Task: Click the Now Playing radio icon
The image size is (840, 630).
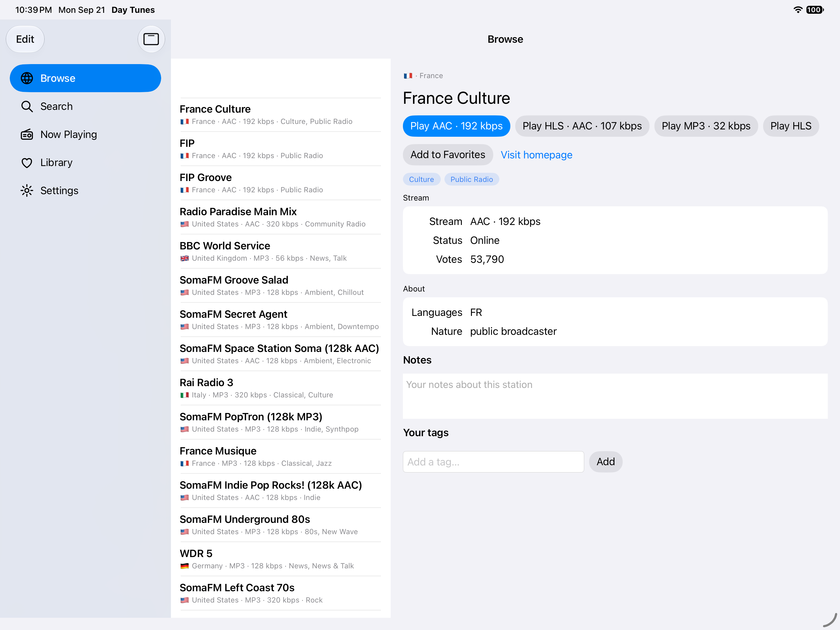Action: (27, 134)
